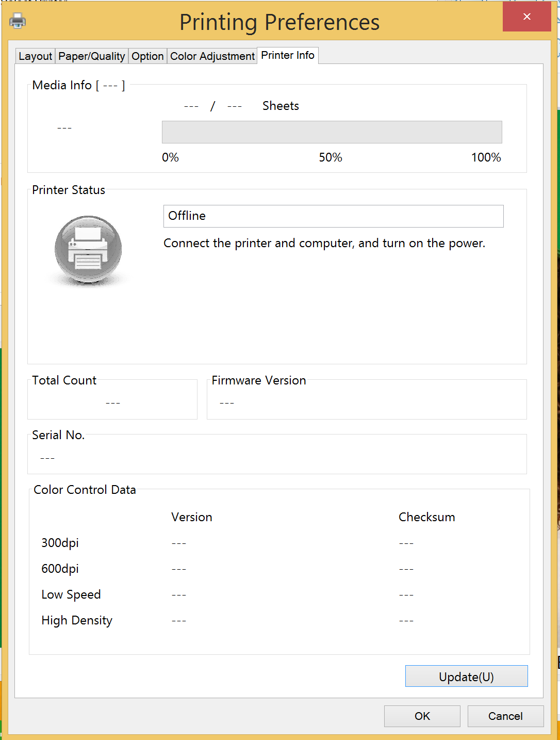Select the Option tab

coord(147,56)
